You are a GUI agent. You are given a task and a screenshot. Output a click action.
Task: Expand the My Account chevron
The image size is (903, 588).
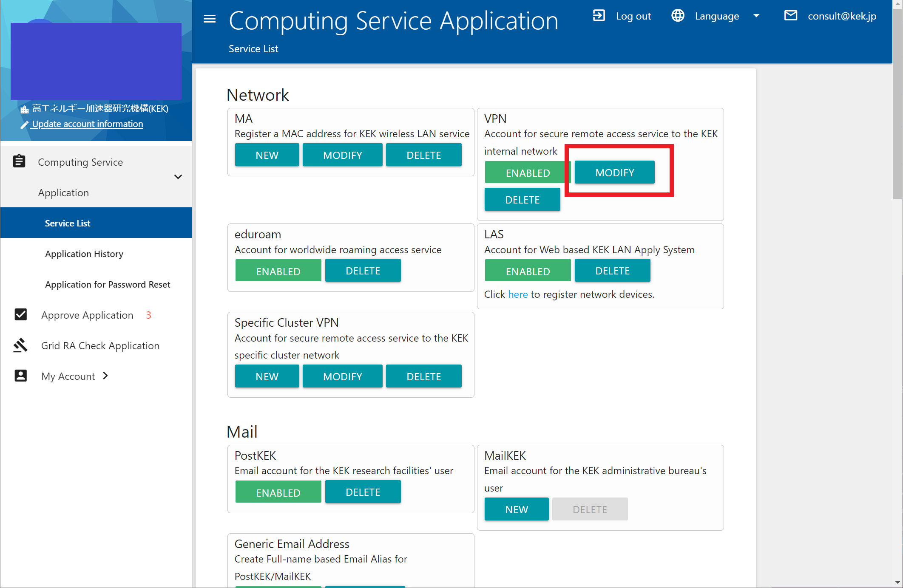[x=104, y=376]
